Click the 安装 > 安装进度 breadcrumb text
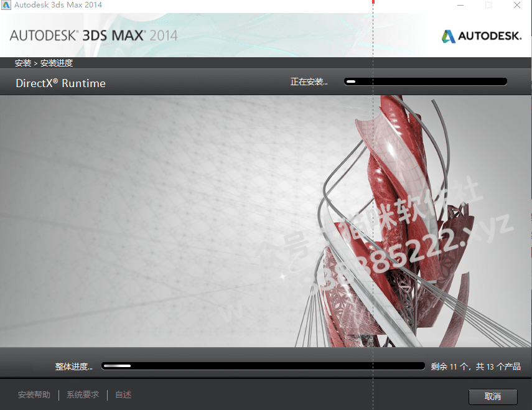 point(44,63)
